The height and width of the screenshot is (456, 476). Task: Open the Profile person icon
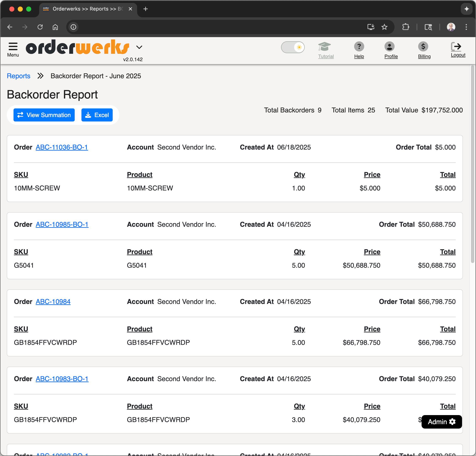(x=389, y=46)
